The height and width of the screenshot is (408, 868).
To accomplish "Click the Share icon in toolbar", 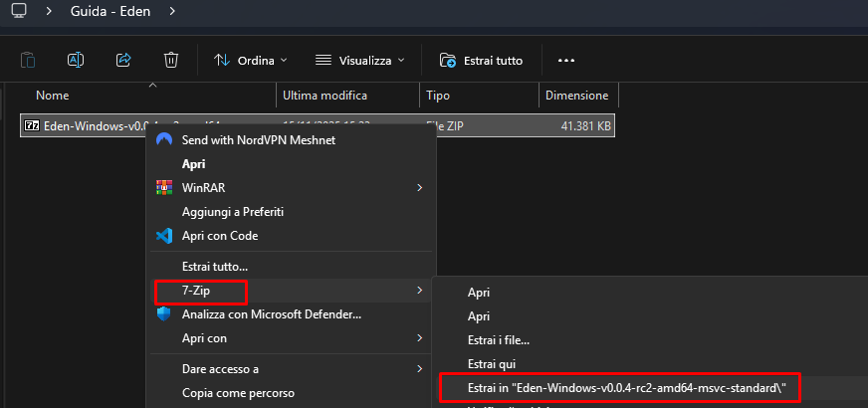I will tap(123, 60).
